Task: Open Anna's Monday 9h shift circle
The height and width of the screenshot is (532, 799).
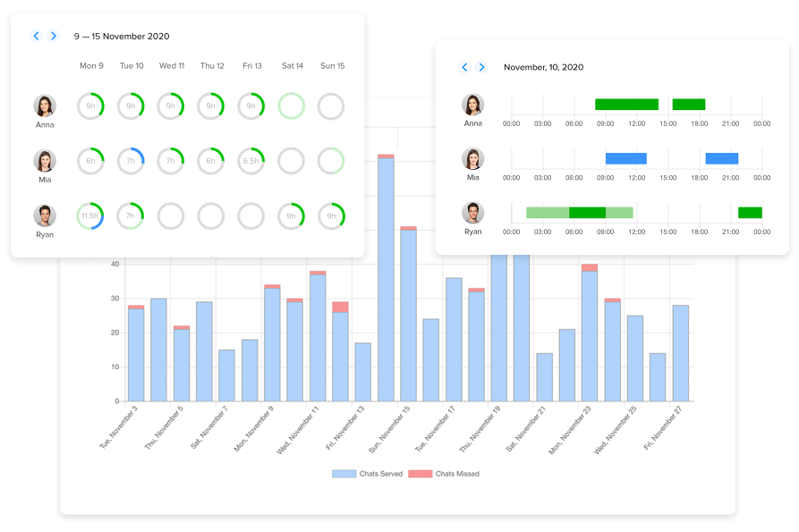Action: coord(90,106)
